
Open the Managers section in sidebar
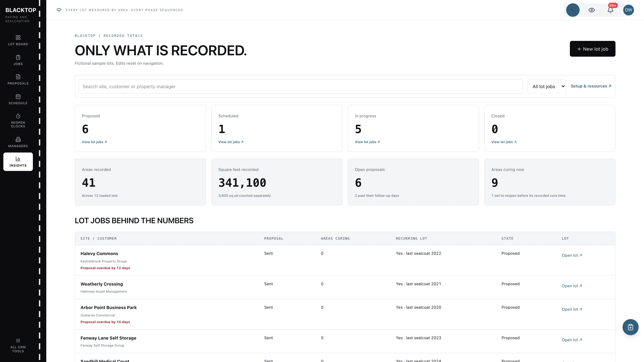click(18, 142)
